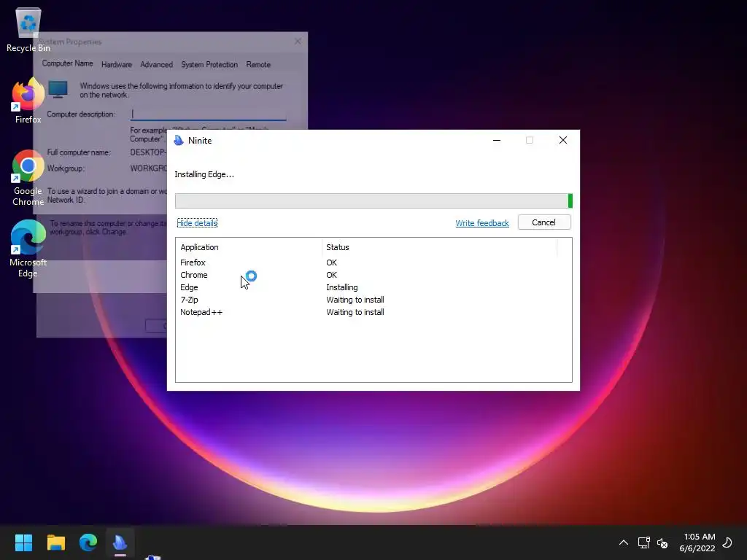
Task: Close the Ninite window
Action: pyautogui.click(x=563, y=140)
